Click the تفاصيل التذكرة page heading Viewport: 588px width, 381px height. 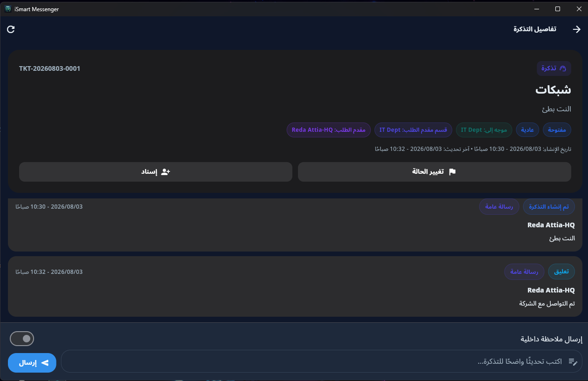coord(534,29)
